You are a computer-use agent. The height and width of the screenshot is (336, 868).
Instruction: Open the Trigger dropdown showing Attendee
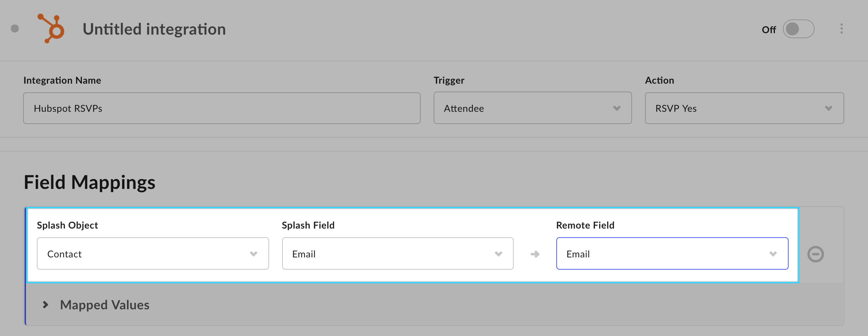point(532,108)
